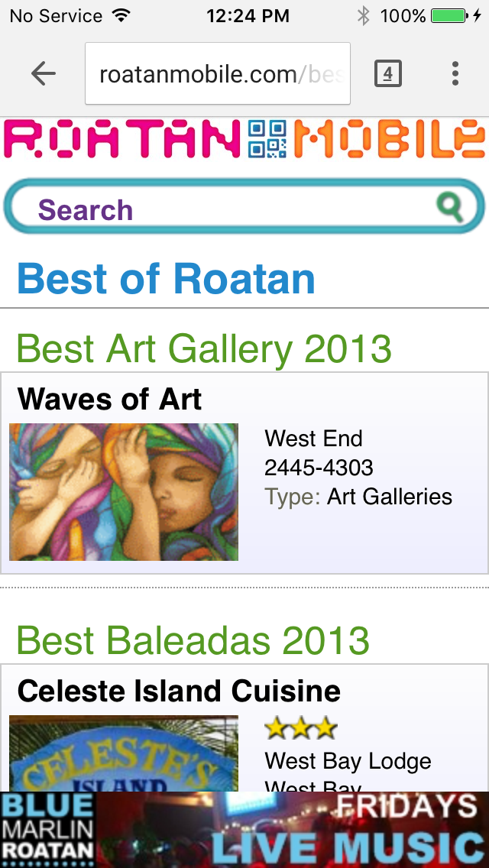Tap the Best of Roatan page heading

coord(166,279)
